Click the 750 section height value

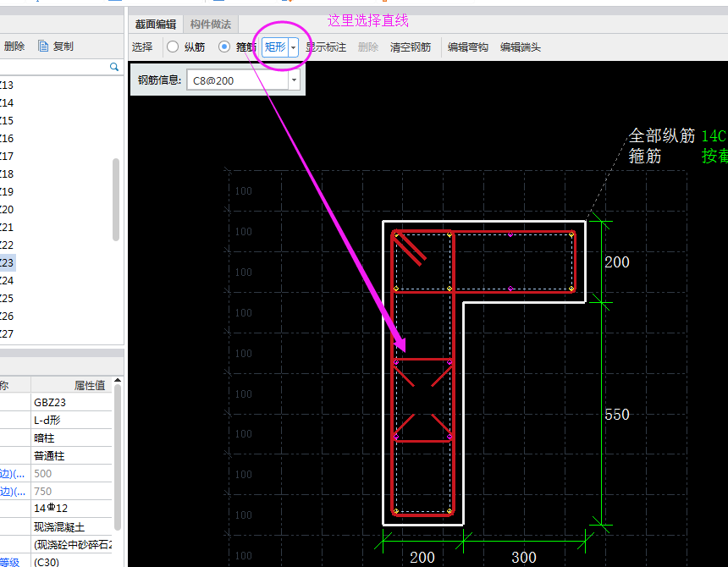[x=71, y=491]
